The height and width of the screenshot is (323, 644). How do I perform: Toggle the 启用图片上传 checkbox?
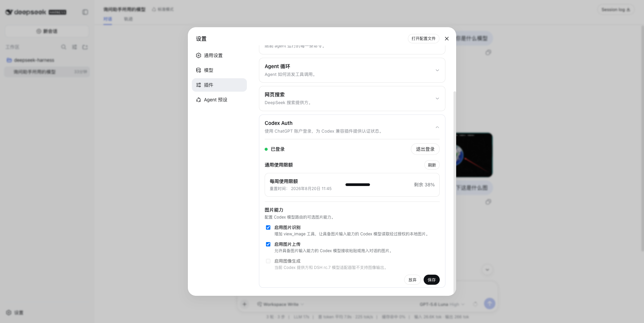coord(268,244)
